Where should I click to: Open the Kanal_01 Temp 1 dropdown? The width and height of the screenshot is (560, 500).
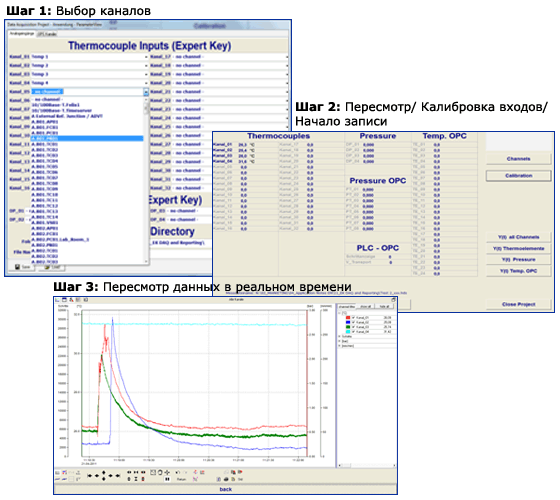click(x=146, y=57)
